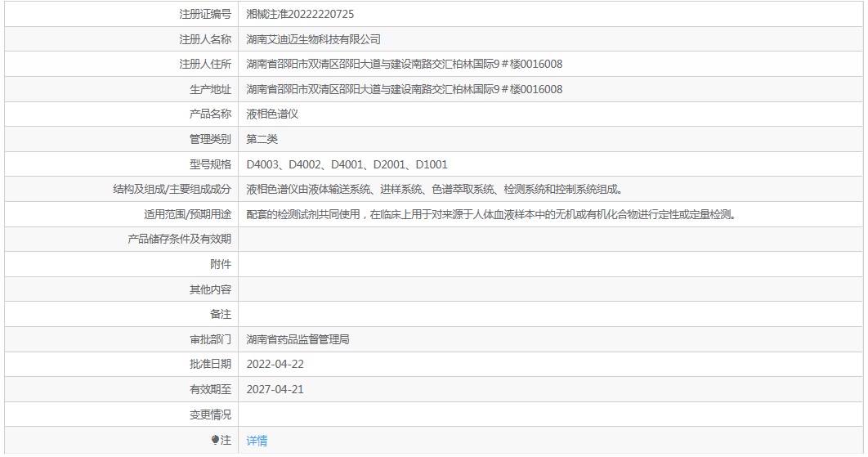The height and width of the screenshot is (457, 868).
Task: Click the 注册证编号 label
Action: pos(205,14)
